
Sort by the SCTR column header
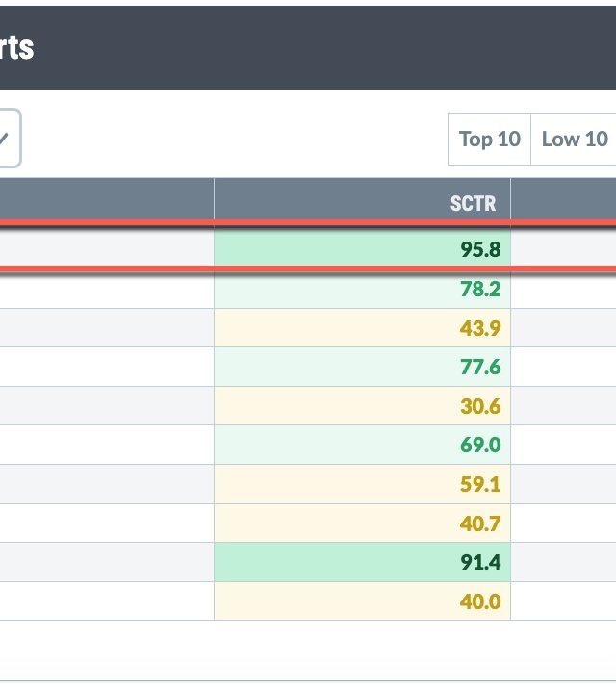(474, 203)
